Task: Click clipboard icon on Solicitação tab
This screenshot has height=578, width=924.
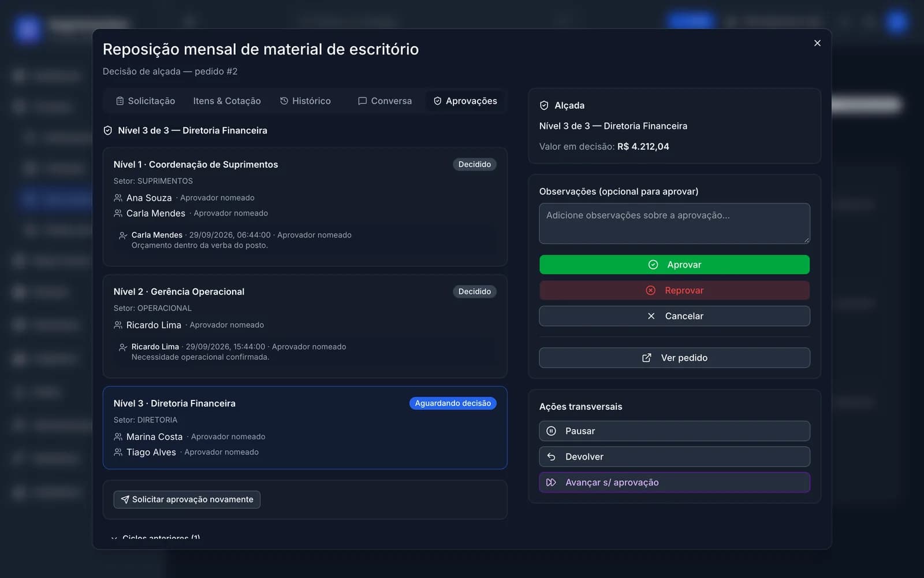Action: [x=120, y=101]
